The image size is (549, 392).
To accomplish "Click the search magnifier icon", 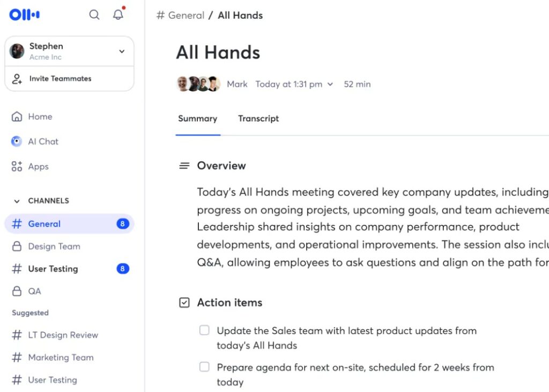I will [94, 15].
